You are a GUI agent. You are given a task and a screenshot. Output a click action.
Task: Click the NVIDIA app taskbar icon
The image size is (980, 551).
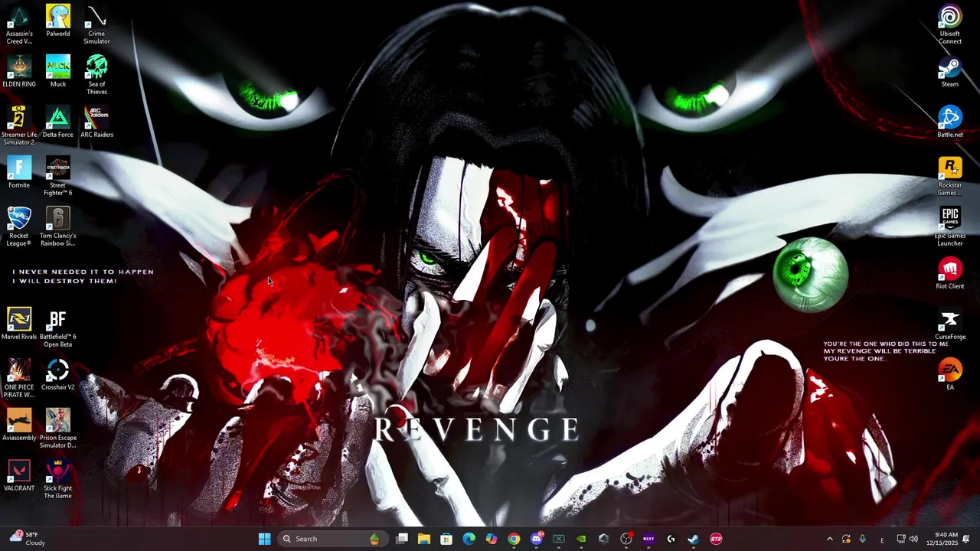[581, 539]
